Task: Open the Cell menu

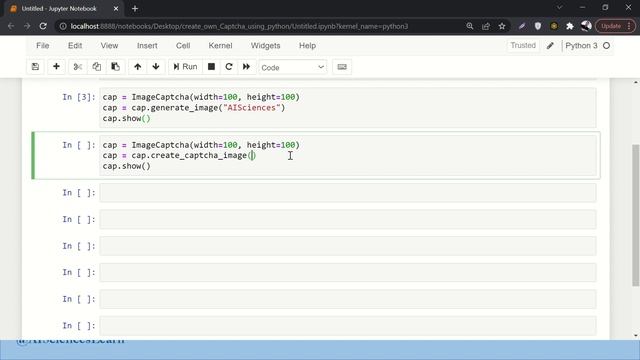Action: pos(183,46)
